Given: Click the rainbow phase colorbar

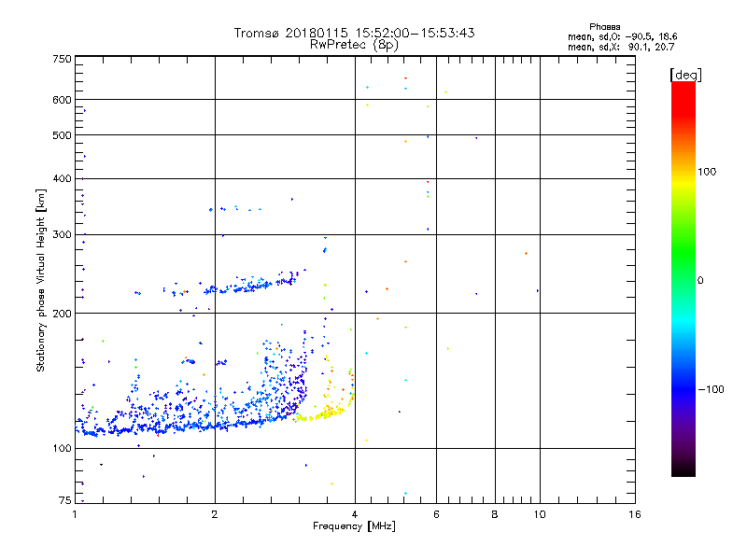Looking at the screenshot, I should click(684, 278).
